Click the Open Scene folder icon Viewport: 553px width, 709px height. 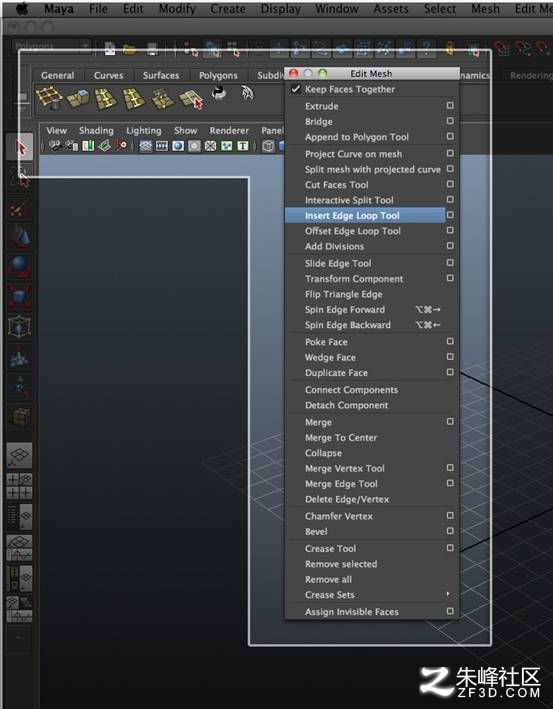pos(130,49)
